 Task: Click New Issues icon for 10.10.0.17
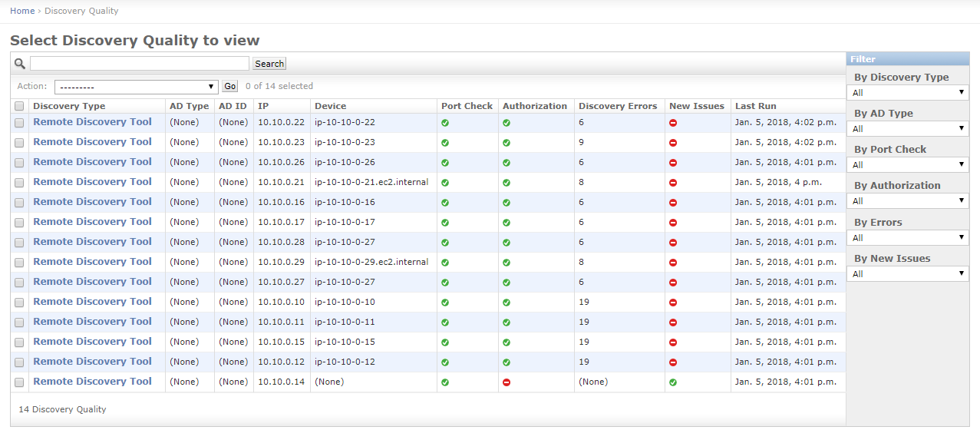(x=673, y=223)
